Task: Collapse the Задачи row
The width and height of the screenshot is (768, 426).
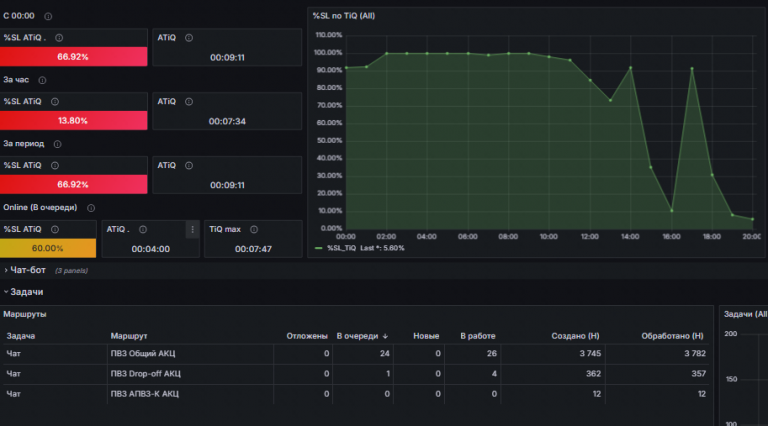Action: [6, 292]
